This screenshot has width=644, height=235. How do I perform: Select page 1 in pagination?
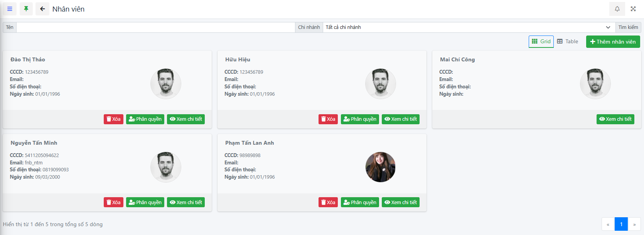pos(621,224)
